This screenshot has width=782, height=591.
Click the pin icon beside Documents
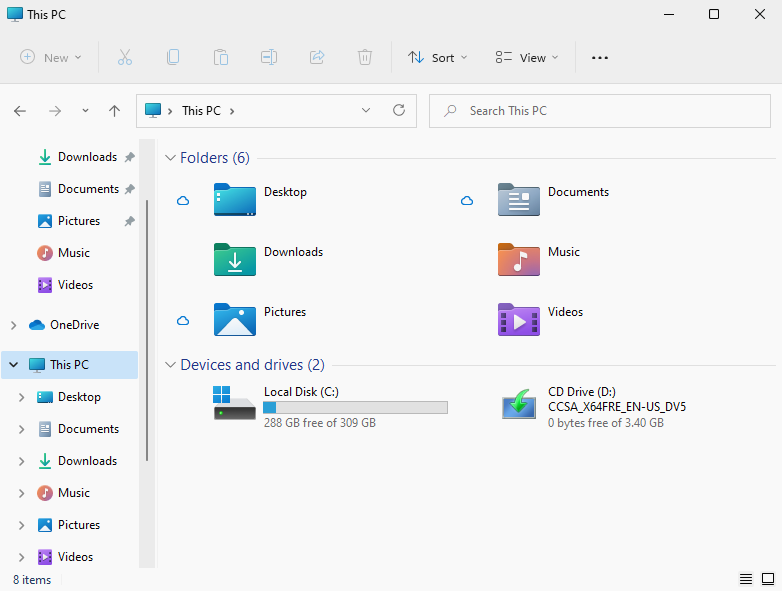(x=130, y=189)
